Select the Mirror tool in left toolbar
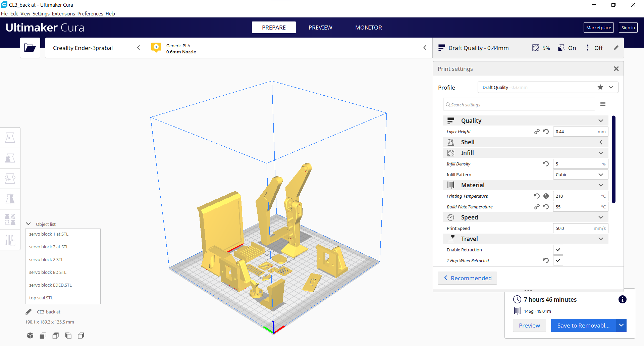This screenshot has width=644, height=346. point(10,199)
